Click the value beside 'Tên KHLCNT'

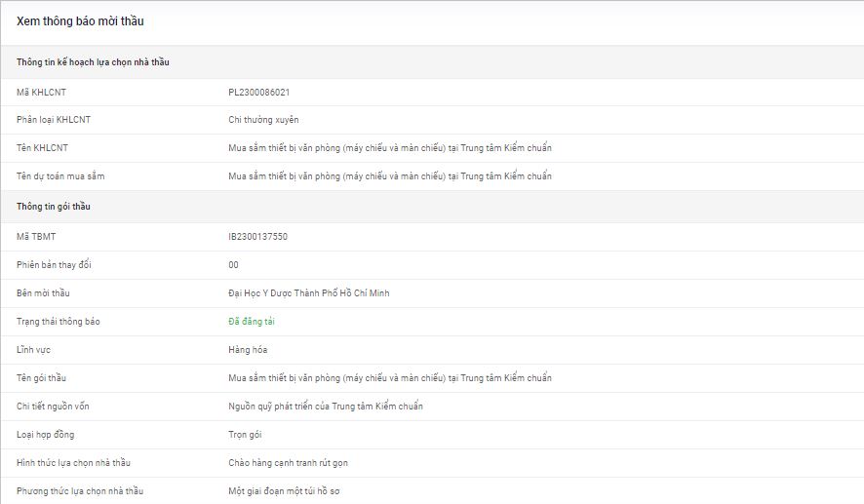coord(390,148)
